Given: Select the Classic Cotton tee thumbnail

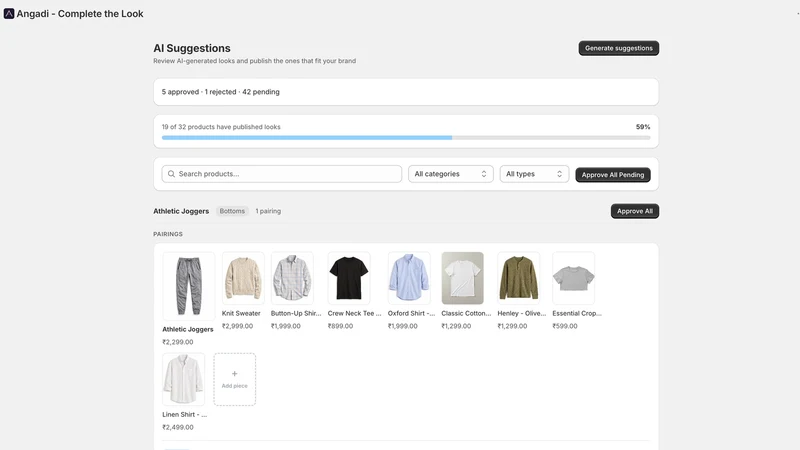Looking at the screenshot, I should coord(463,278).
